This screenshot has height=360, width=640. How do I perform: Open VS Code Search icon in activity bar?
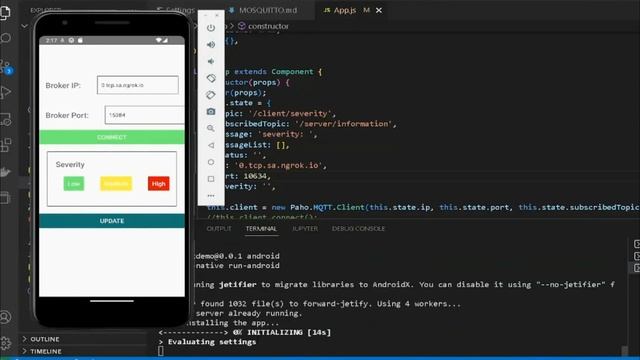[x=5, y=38]
